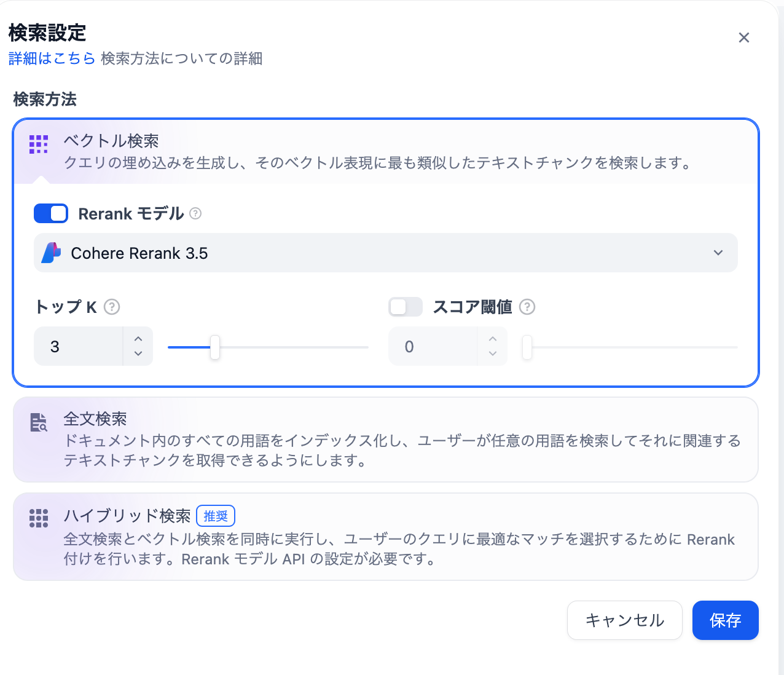Enable the スコア閾値 toggle

(406, 307)
